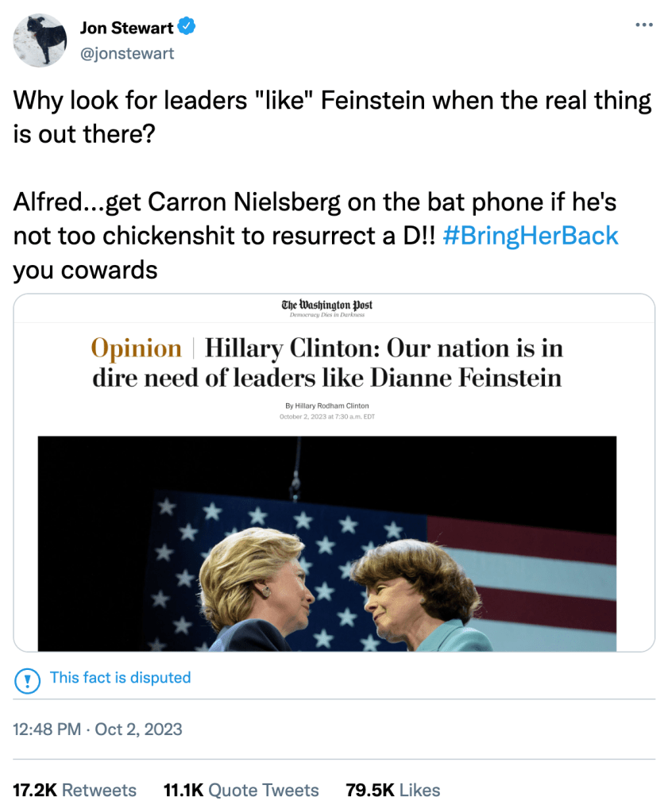Click the article's October 2, 2023 dateline

pyautogui.click(x=326, y=417)
